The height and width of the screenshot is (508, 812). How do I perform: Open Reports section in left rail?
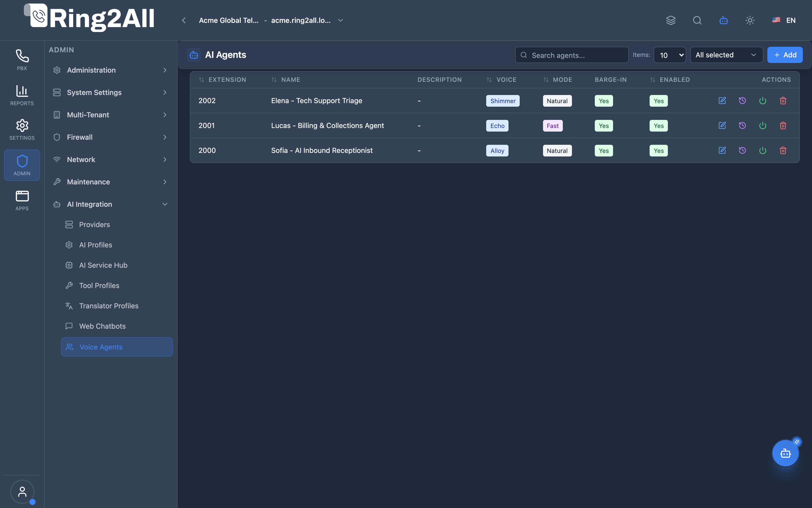[x=22, y=95]
